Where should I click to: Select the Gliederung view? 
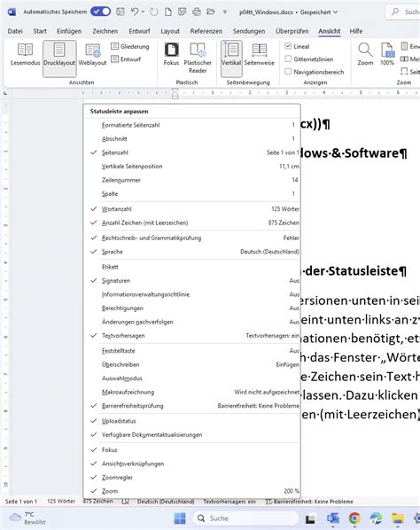[130, 46]
